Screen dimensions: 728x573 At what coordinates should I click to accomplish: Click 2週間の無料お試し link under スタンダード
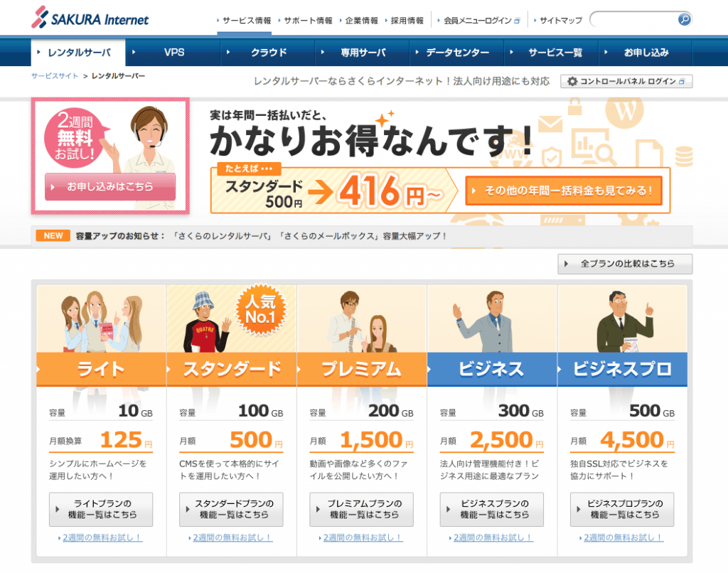click(231, 537)
